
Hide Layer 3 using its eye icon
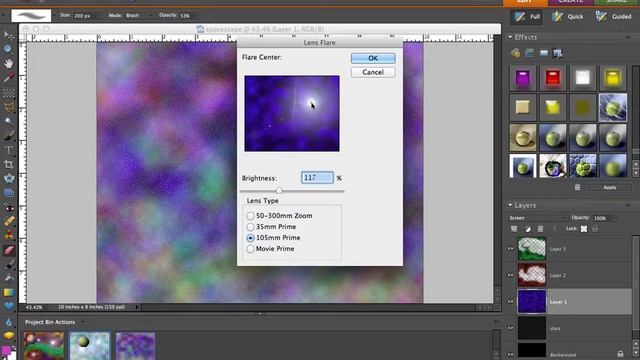coord(511,249)
